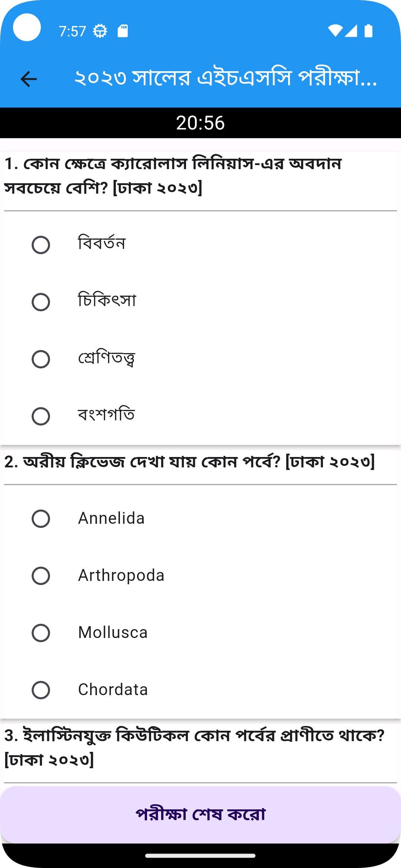
Task: Tap the cellular signal icon
Action: point(351,31)
